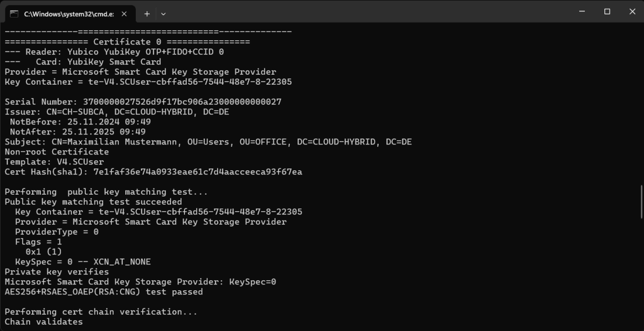The width and height of the screenshot is (644, 331).
Task: Click the cmd icon in the tab
Action: (x=14, y=13)
